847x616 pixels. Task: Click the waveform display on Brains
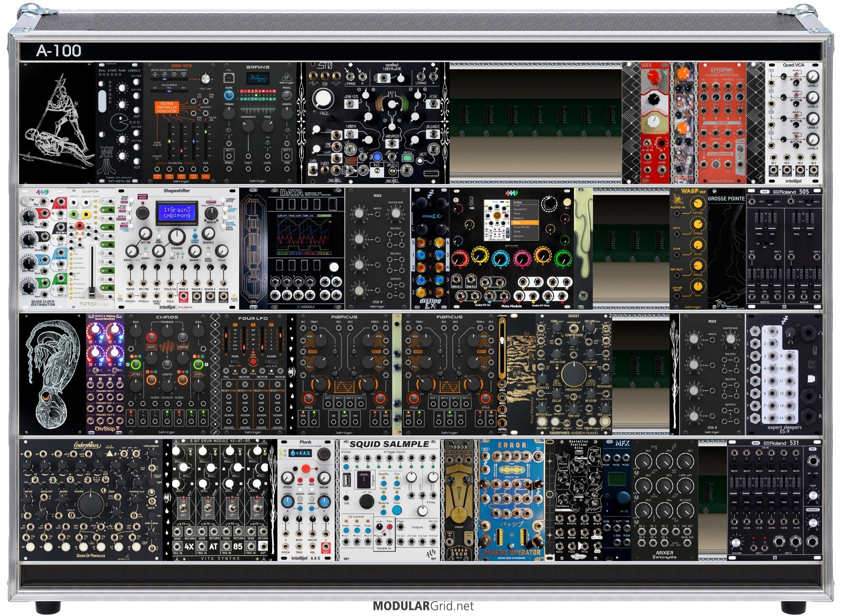[x=258, y=79]
